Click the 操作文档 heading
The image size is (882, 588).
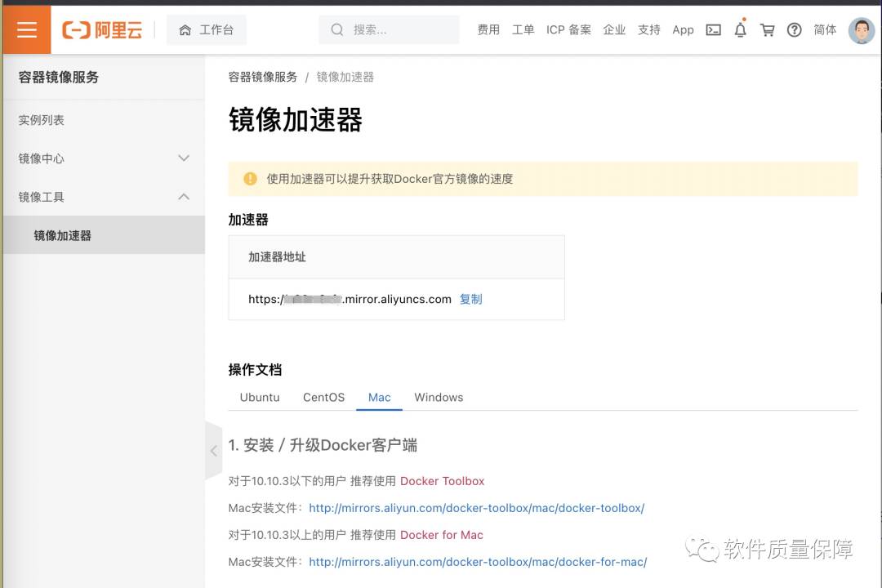(x=255, y=370)
